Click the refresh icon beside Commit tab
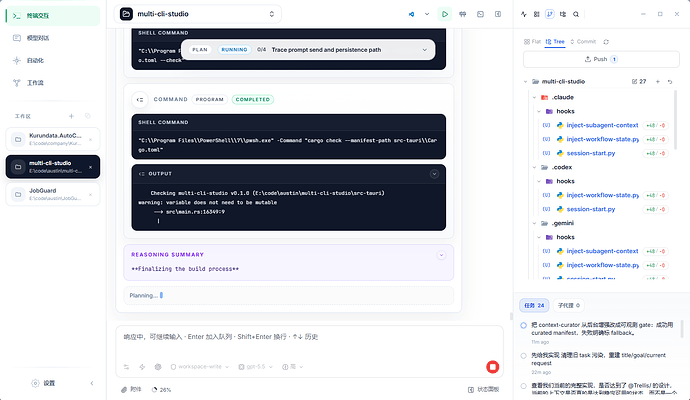This screenshot has height=400, width=690. (606, 41)
